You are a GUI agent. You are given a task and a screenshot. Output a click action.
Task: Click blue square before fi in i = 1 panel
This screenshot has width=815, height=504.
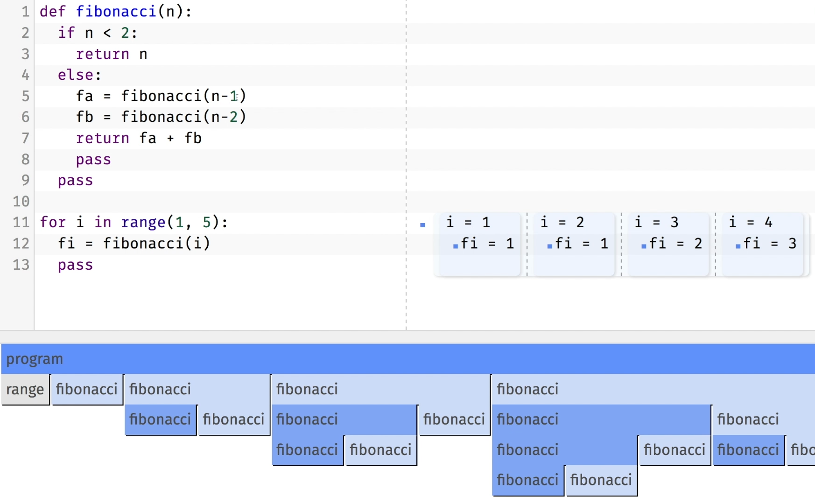coord(455,246)
